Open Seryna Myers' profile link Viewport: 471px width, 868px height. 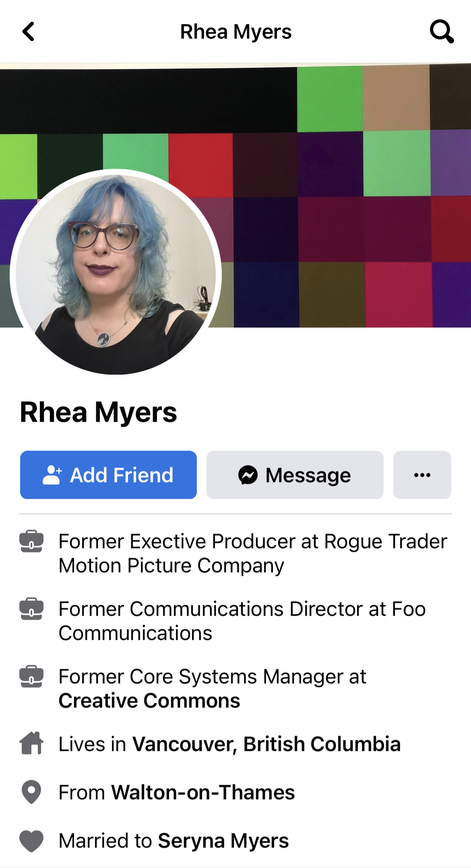223,841
